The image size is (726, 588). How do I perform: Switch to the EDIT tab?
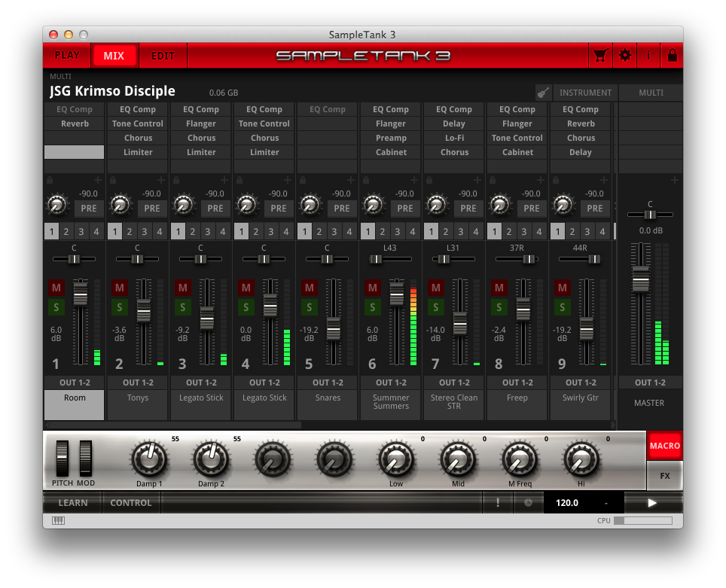tap(163, 55)
